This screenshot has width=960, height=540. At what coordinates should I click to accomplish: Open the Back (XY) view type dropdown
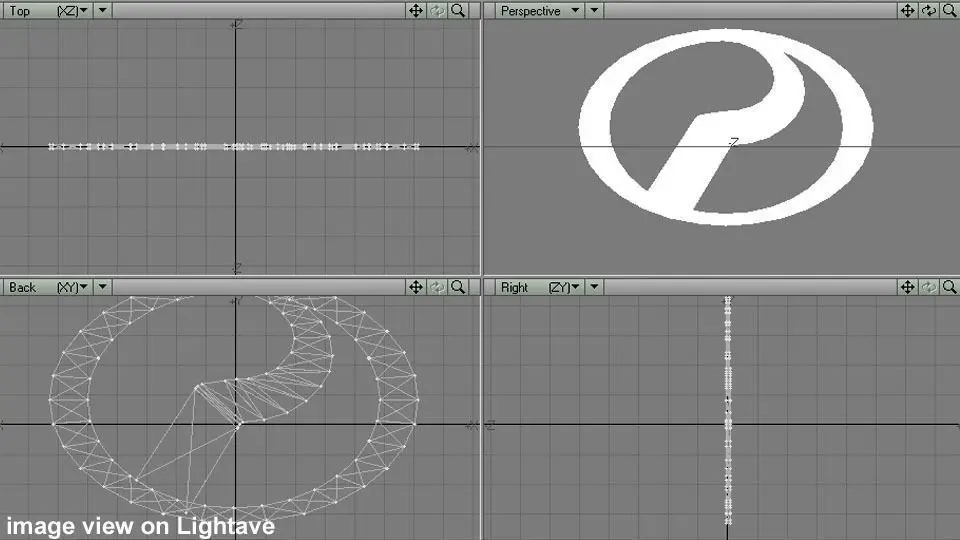47,287
